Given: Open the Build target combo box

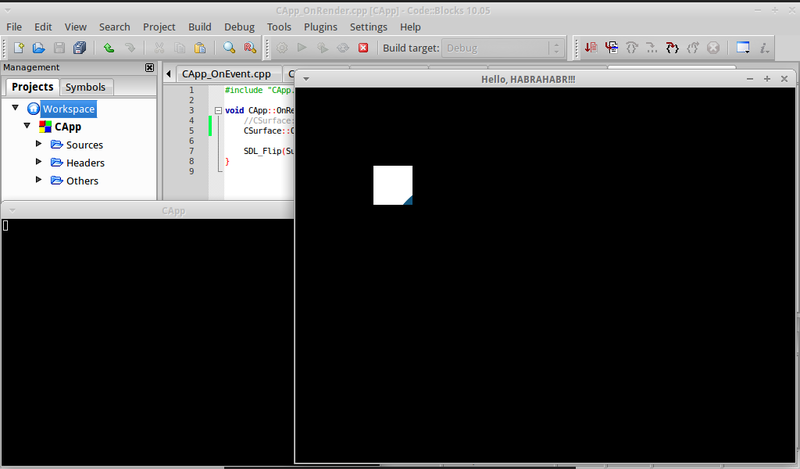Looking at the screenshot, I should click(503, 48).
